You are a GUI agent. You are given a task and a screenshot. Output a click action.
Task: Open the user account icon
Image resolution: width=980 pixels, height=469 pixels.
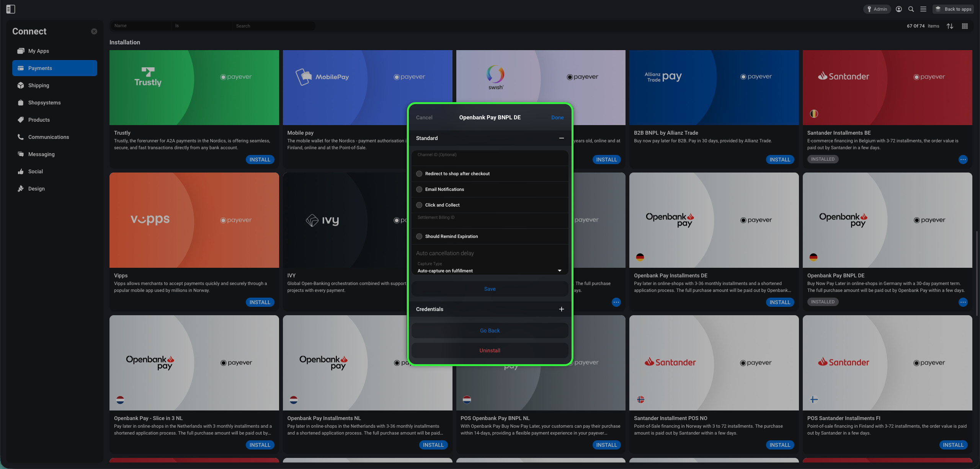[899, 9]
